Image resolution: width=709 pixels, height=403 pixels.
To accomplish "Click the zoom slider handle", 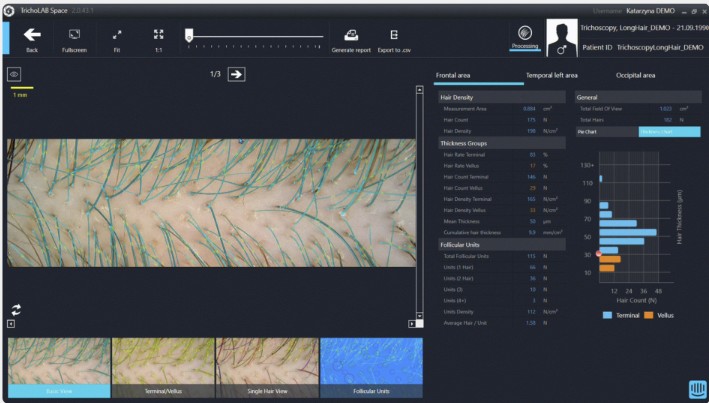I will 188,35.
